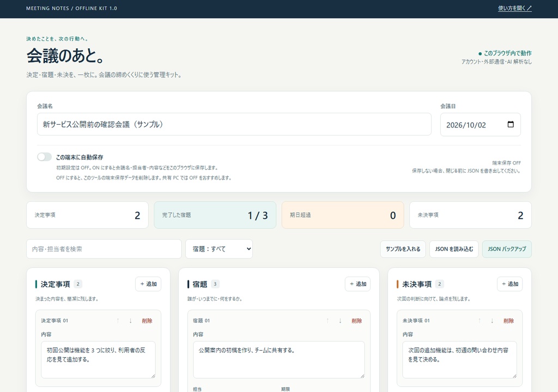
Task: Add a new item to 未決事項
Action: 510,284
